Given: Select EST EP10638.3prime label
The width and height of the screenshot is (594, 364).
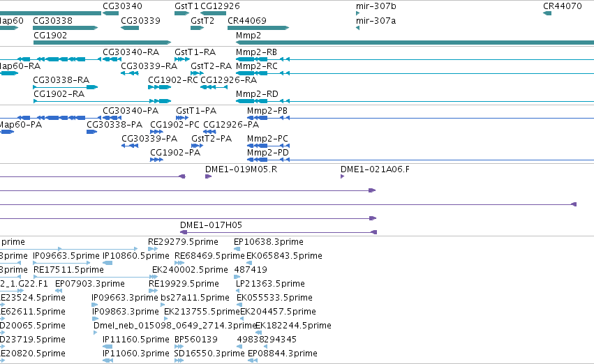Looking at the screenshot, I should coord(269,242).
